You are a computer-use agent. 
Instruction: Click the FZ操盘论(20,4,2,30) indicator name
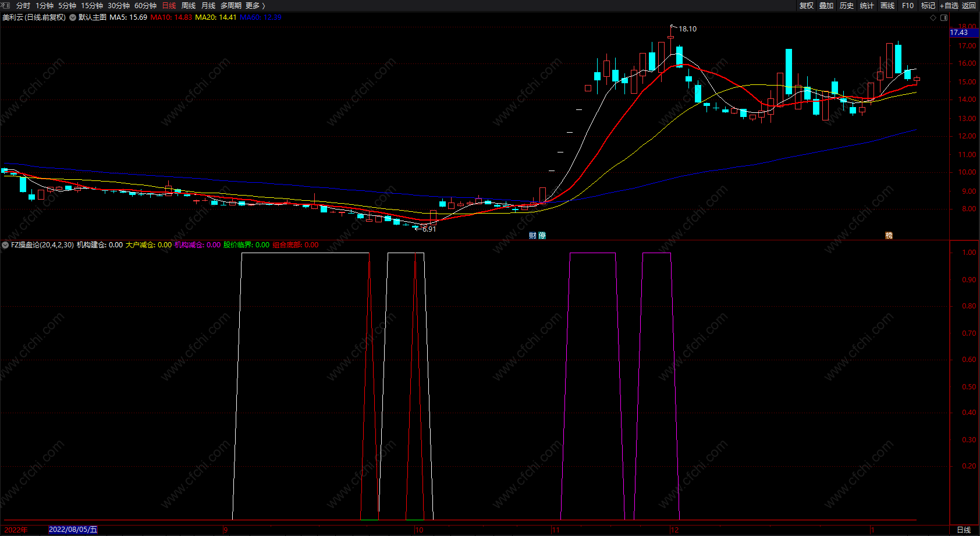pyautogui.click(x=42, y=245)
